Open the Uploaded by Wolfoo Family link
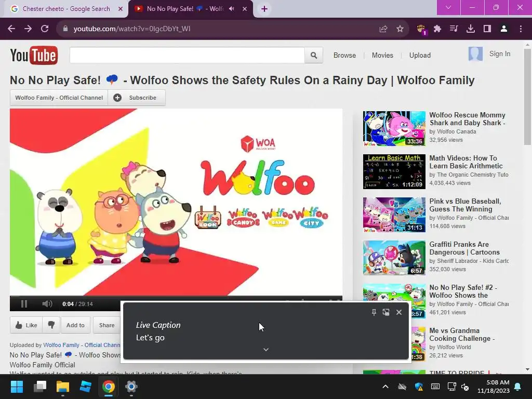Viewport: 532px width, 399px height. [x=82, y=345]
